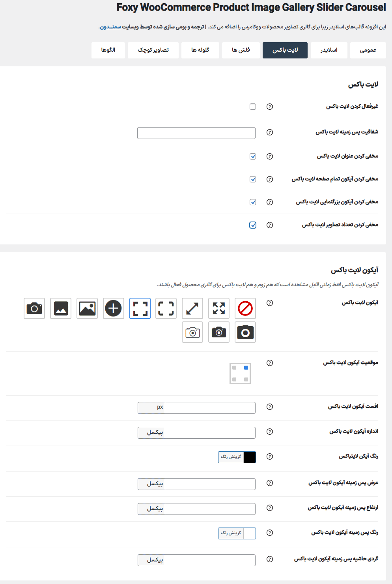Show help for اندازه آیکون لایت باکس

270,432
